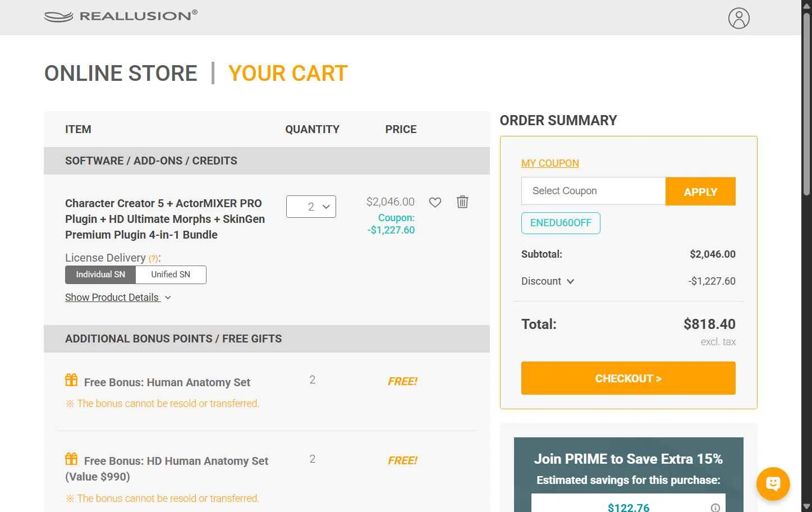Click Join PRIME to Save Extra 15% banner
The height and width of the screenshot is (512, 812).
pyautogui.click(x=628, y=459)
